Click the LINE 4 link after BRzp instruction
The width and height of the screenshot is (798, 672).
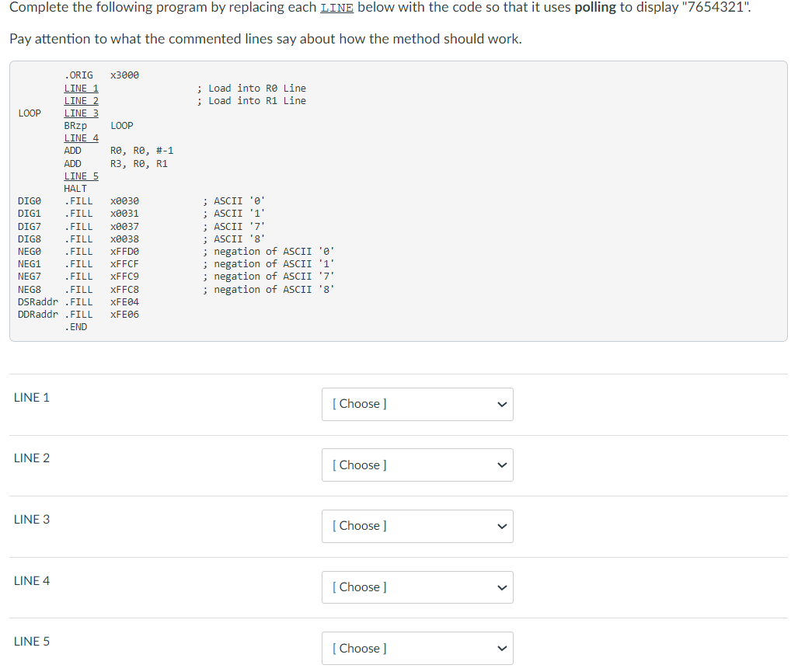tap(81, 138)
